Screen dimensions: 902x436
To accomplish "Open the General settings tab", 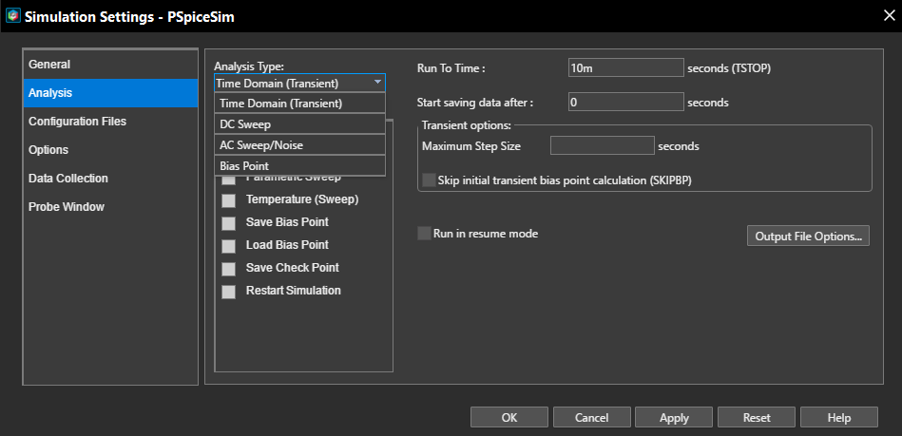I will coord(110,64).
